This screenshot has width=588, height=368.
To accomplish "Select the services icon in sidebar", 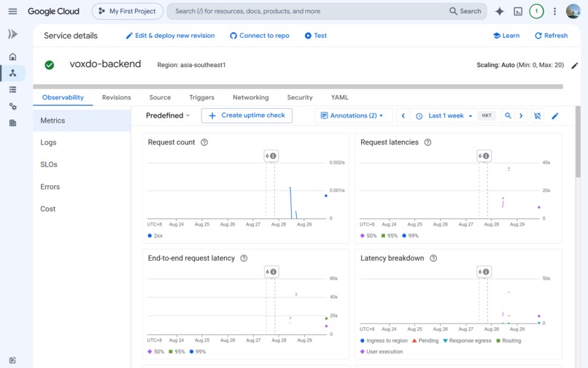I will (x=12, y=73).
